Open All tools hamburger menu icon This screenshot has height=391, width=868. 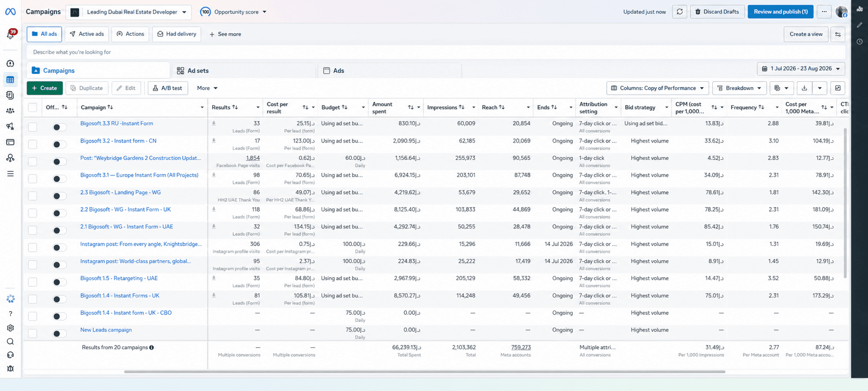tap(10, 174)
